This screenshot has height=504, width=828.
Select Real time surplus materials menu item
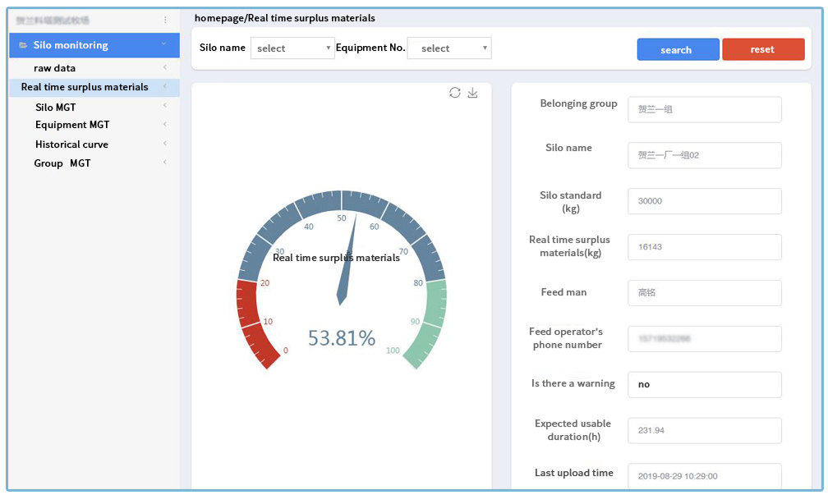(85, 87)
